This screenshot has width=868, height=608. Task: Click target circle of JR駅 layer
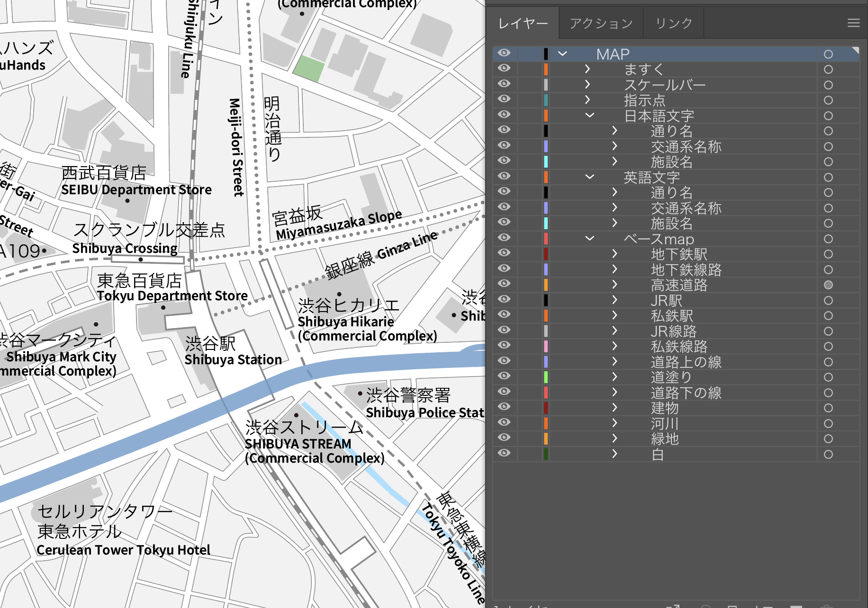point(828,300)
